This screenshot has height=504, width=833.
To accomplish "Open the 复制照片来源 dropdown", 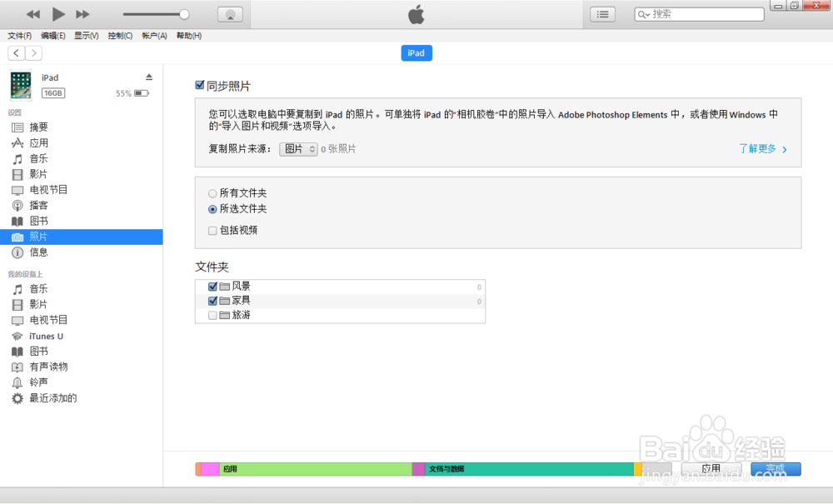I will pyautogui.click(x=298, y=148).
